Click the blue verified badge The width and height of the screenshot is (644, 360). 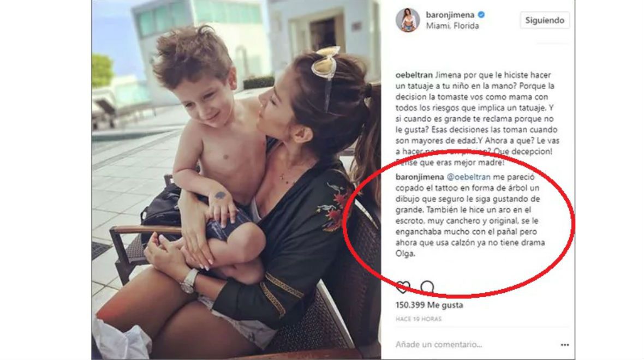(481, 15)
